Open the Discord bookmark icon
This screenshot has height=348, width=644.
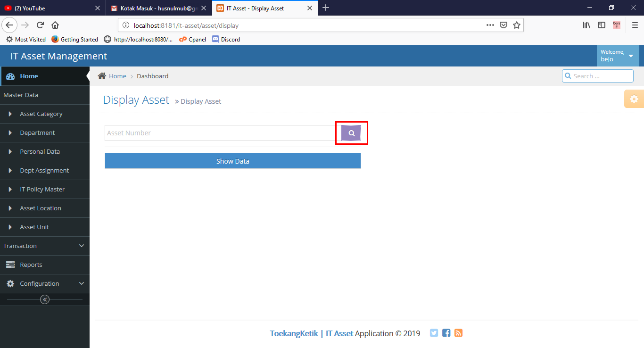click(x=215, y=39)
